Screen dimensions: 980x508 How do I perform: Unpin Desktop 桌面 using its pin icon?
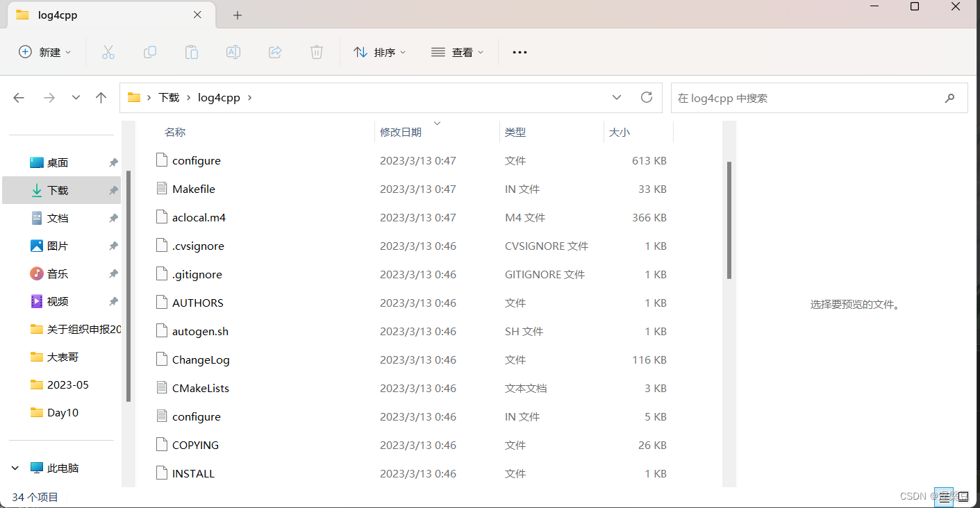(x=113, y=162)
